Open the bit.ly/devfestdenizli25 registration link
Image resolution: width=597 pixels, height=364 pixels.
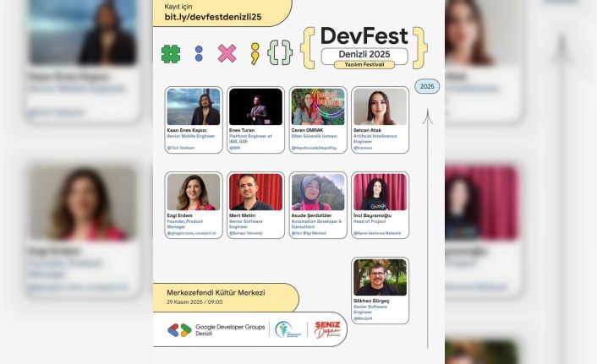(x=213, y=17)
